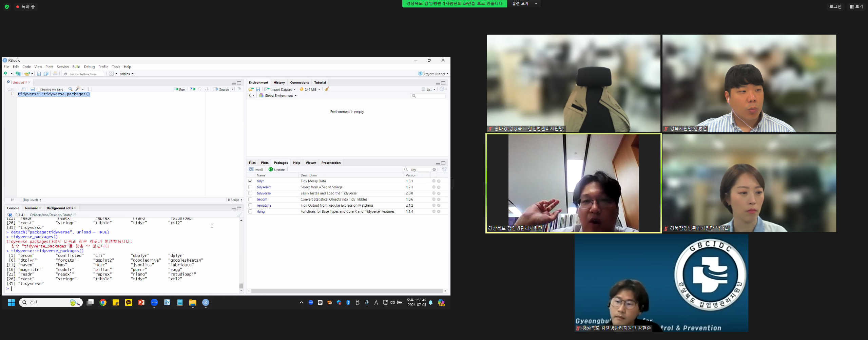Click the Run button
Image resolution: width=868 pixels, height=340 pixels.
coord(179,90)
